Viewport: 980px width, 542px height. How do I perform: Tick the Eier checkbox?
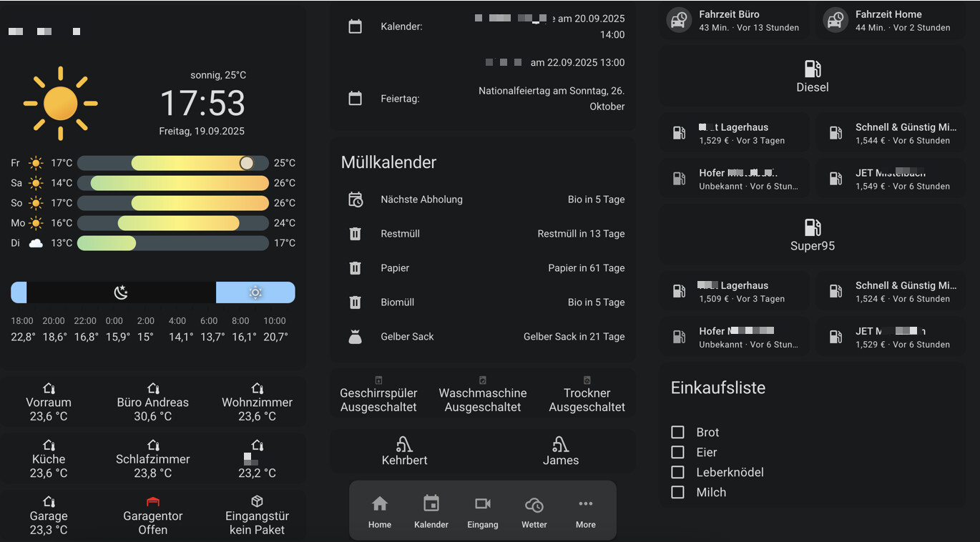coord(677,452)
